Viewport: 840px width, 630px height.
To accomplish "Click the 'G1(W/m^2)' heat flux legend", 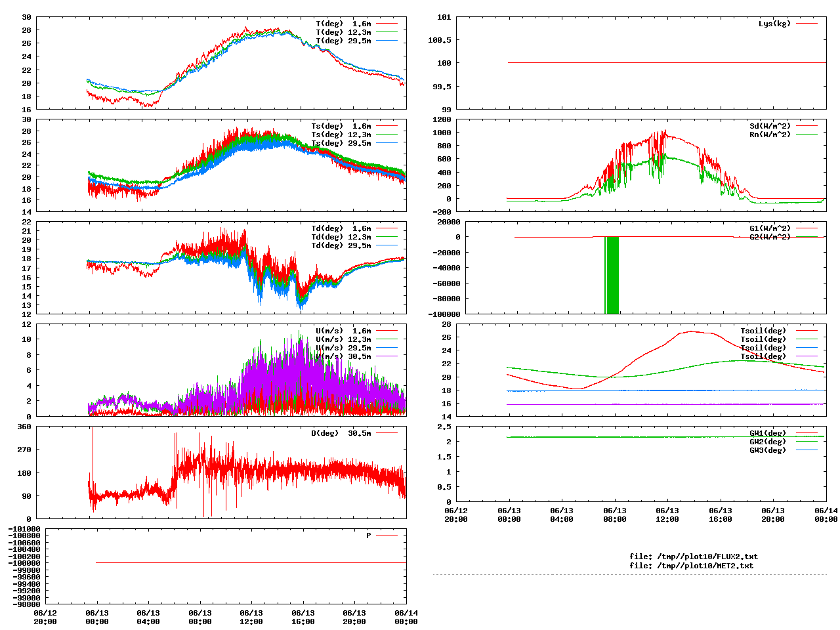I will click(770, 228).
